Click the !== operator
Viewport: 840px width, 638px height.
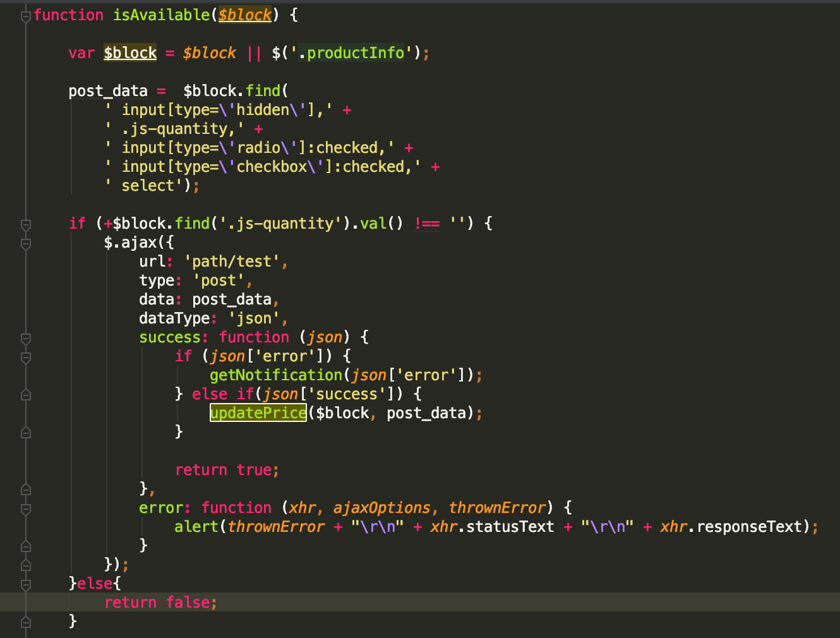pyautogui.click(x=427, y=224)
